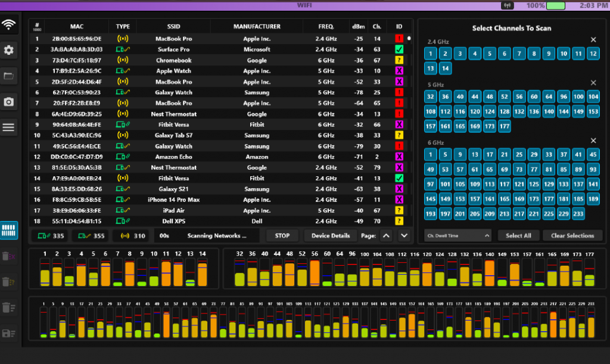Toggle 6 GHz channel 233 selection
Viewport: 610px width, 364px height.
[578, 213]
